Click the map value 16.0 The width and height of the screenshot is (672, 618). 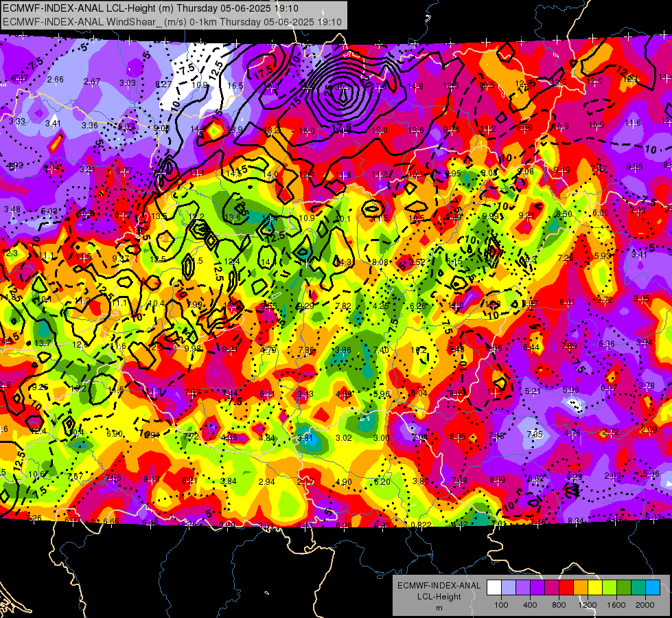[x=307, y=130]
